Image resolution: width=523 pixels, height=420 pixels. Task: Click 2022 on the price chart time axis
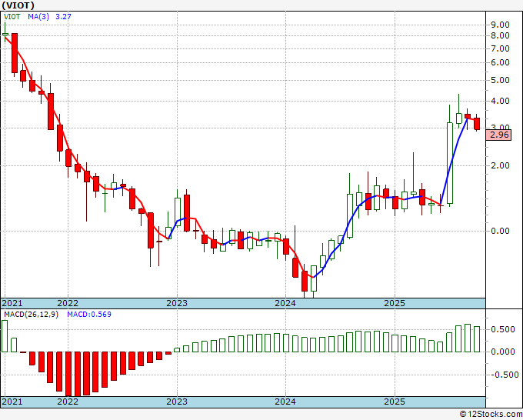tap(68, 303)
